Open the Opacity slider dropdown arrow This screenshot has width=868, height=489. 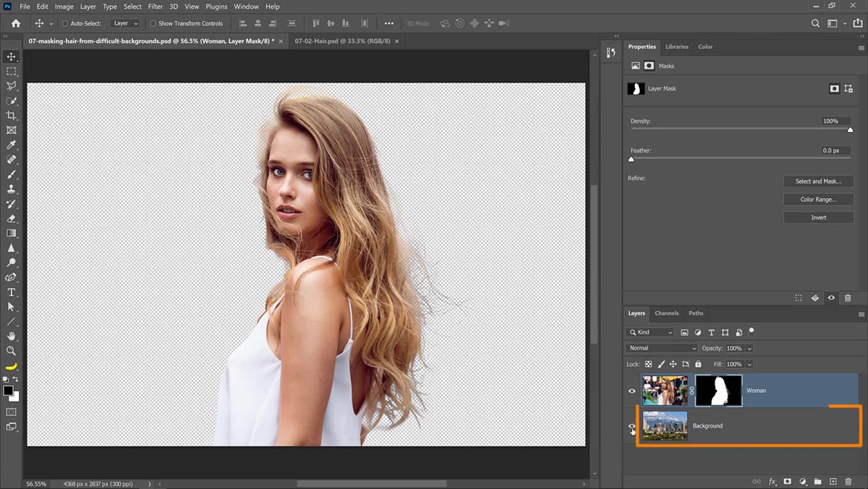749,348
